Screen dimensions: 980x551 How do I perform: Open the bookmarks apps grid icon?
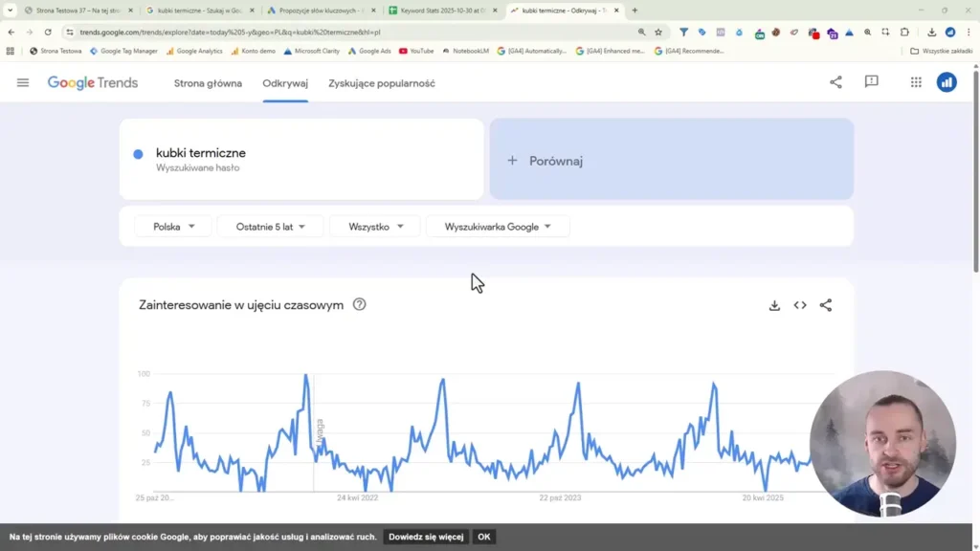(10, 52)
